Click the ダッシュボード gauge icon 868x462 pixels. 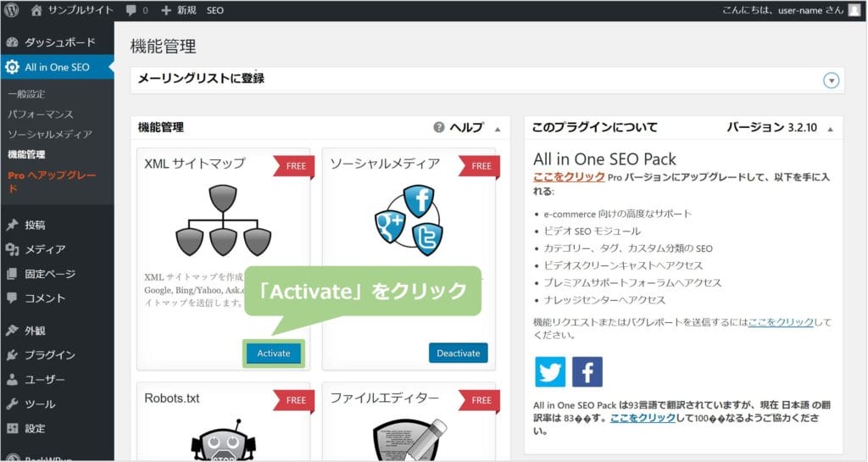coord(12,42)
